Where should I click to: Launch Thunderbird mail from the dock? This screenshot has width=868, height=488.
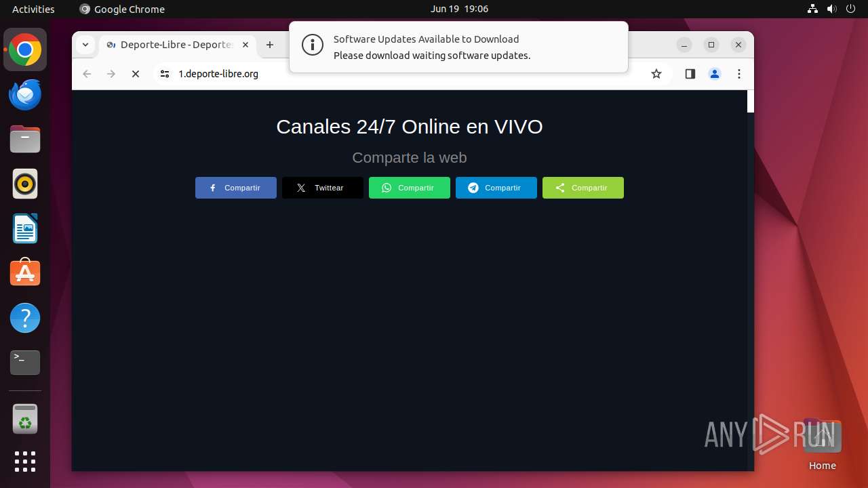25,94
